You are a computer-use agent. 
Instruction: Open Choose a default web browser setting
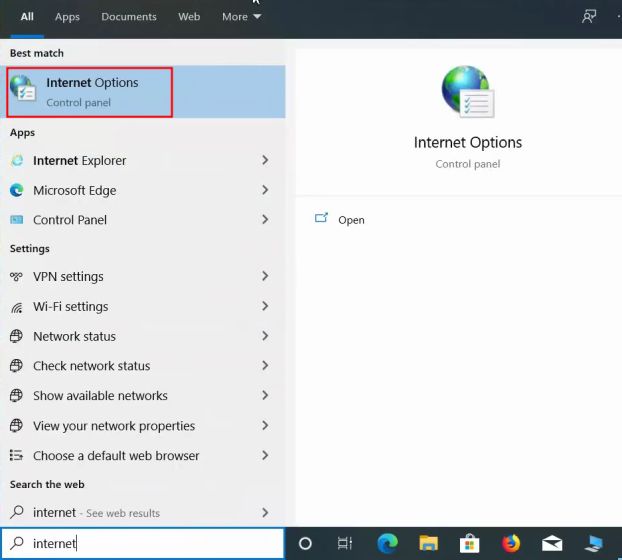[143, 455]
